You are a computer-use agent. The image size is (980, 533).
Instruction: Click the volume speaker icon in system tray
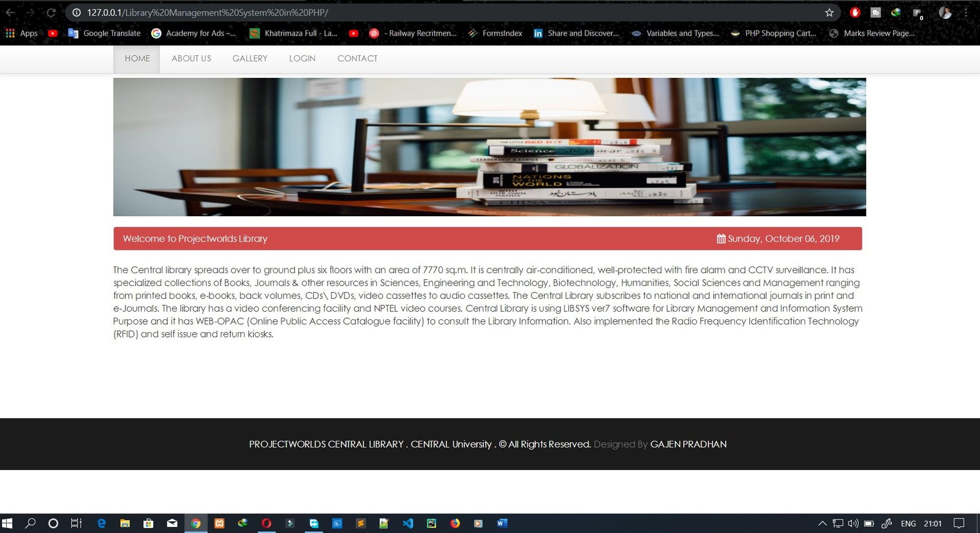point(853,523)
